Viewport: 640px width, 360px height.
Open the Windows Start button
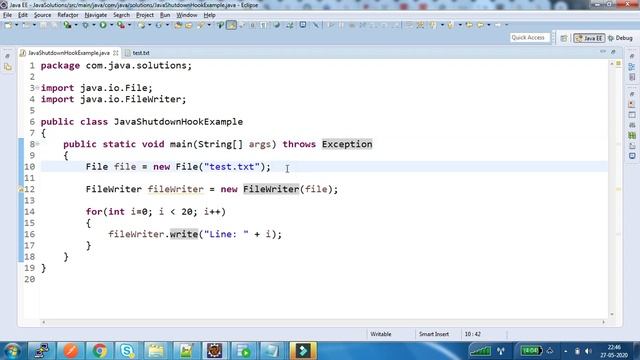(x=12, y=351)
